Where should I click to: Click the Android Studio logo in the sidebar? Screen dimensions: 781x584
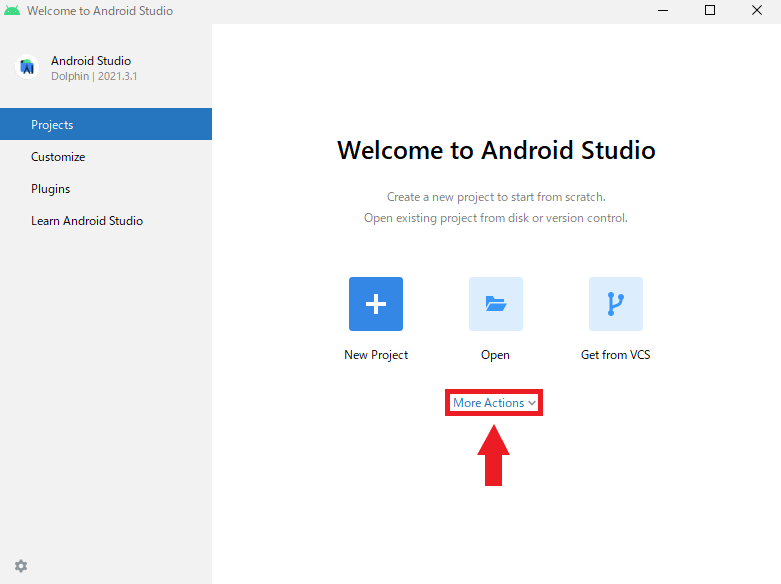point(27,67)
